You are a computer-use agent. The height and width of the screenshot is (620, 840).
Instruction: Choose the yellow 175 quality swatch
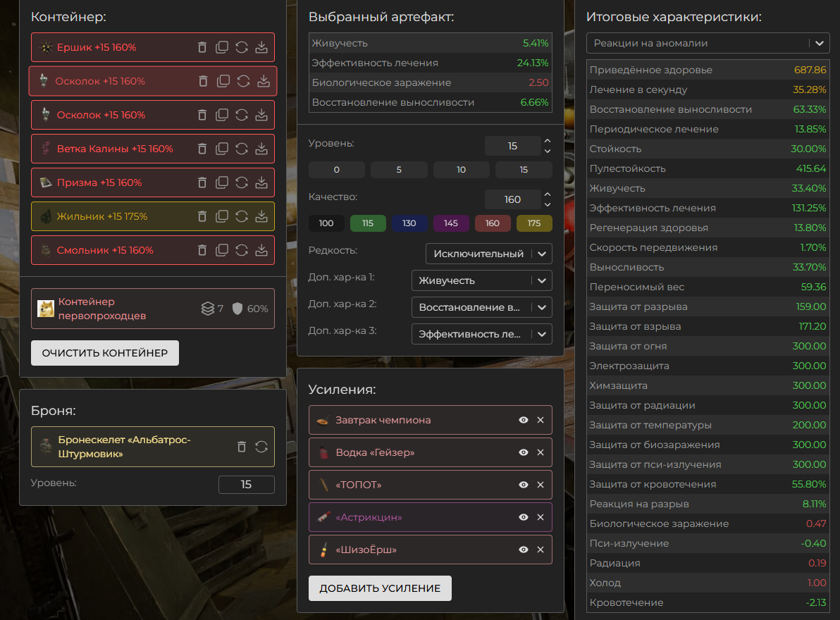coord(534,223)
